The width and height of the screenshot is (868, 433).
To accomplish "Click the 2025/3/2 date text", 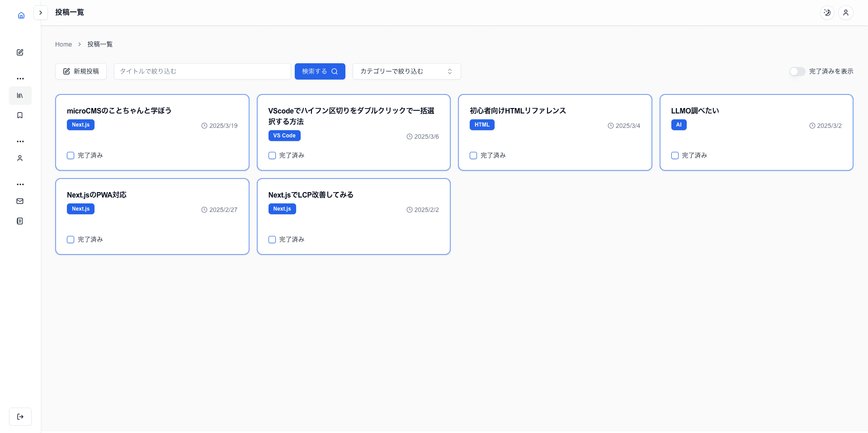I will (x=829, y=126).
